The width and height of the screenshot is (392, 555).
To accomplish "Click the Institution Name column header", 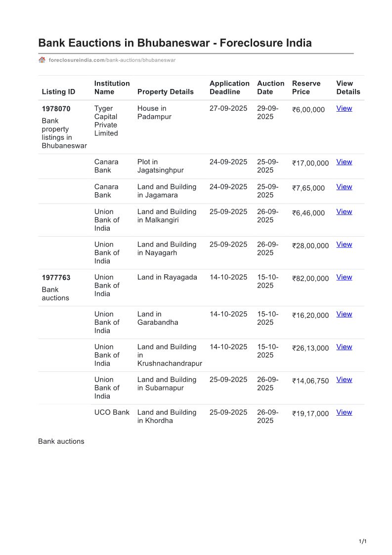I will [112, 87].
